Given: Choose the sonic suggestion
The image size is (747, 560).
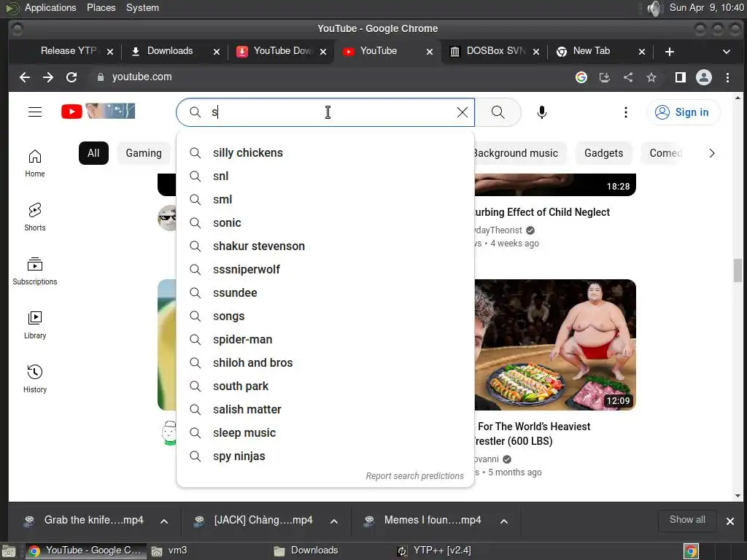Looking at the screenshot, I should pyautogui.click(x=325, y=223).
